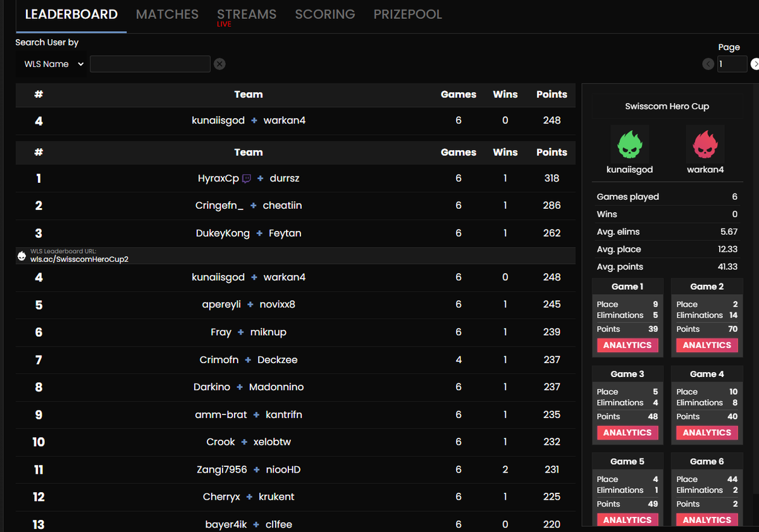Image resolution: width=759 pixels, height=532 pixels.
Task: Click plus icon between DukeyKong and Feytan
Action: pyautogui.click(x=259, y=233)
